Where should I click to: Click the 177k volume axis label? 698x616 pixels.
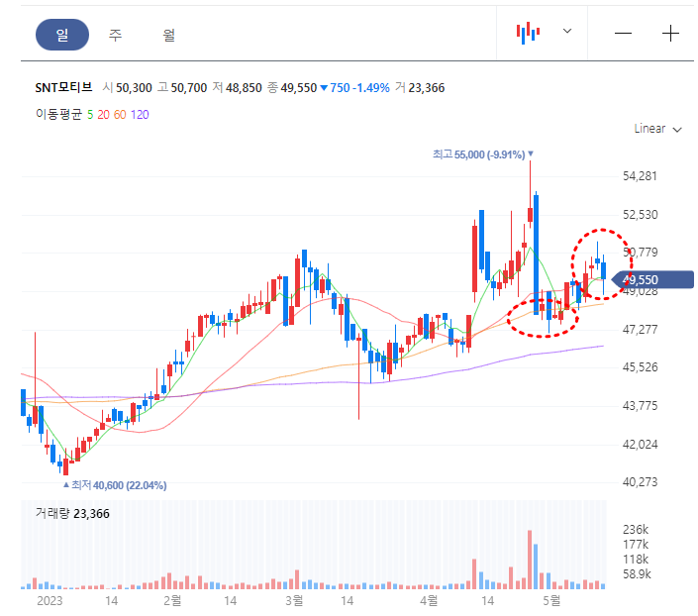point(636,545)
